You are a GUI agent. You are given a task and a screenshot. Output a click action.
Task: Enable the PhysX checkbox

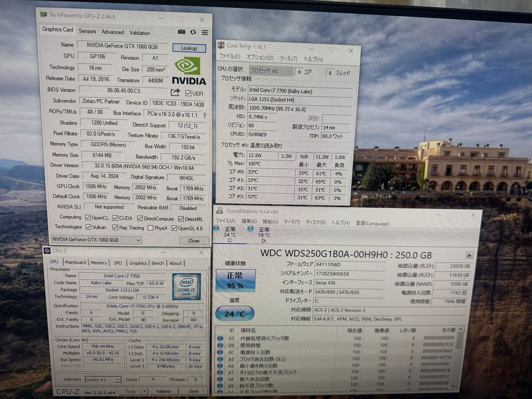(x=151, y=228)
